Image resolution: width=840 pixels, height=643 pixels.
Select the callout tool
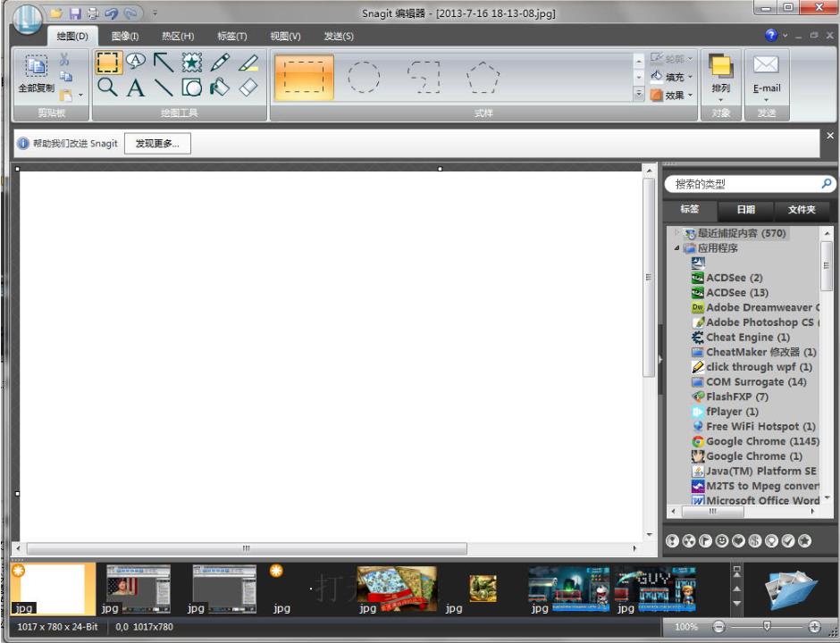136,61
